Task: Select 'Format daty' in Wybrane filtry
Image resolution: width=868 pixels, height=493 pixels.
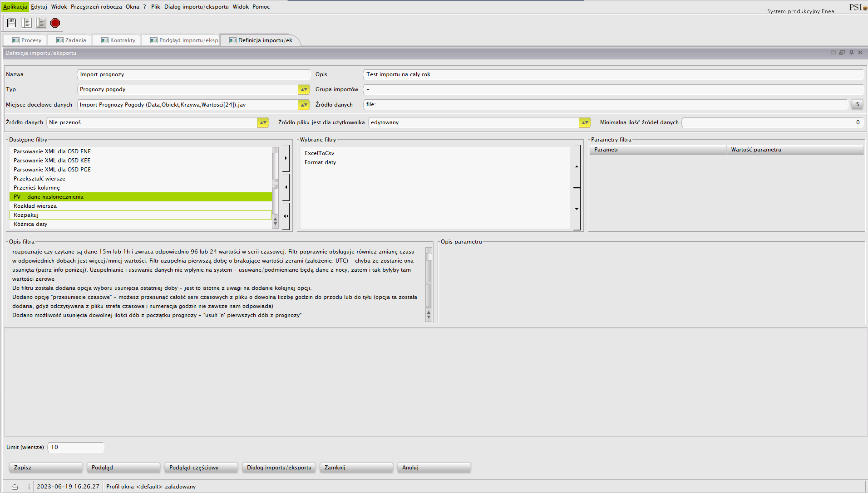Action: pyautogui.click(x=435, y=162)
